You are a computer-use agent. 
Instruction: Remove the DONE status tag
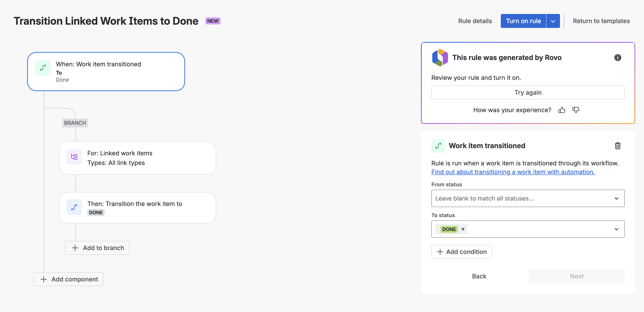click(x=463, y=229)
